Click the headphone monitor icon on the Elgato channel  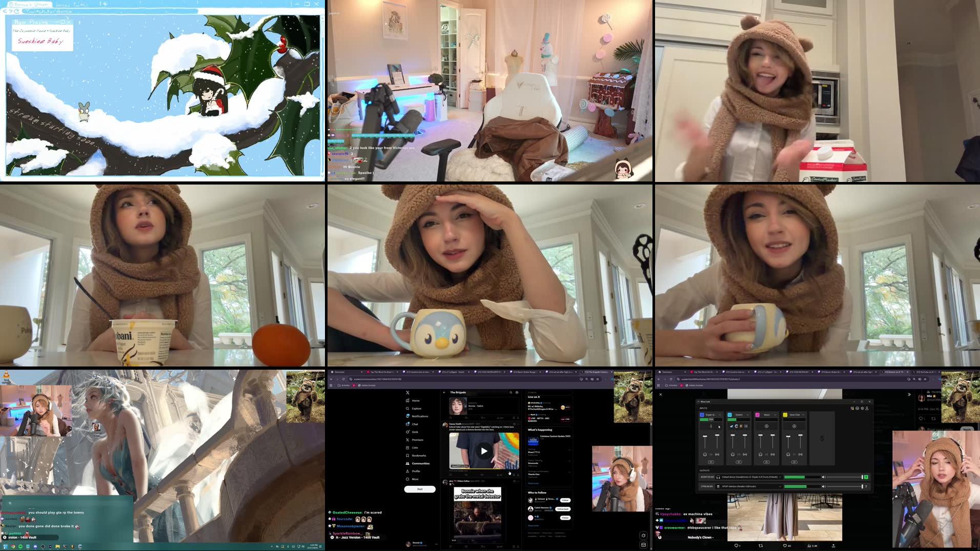point(705,454)
